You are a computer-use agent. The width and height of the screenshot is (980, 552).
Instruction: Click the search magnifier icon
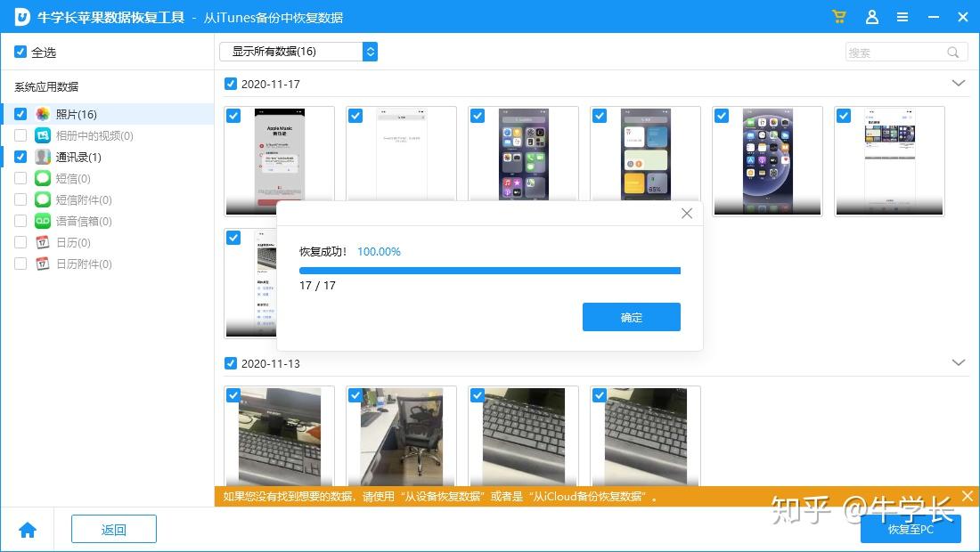tap(951, 52)
